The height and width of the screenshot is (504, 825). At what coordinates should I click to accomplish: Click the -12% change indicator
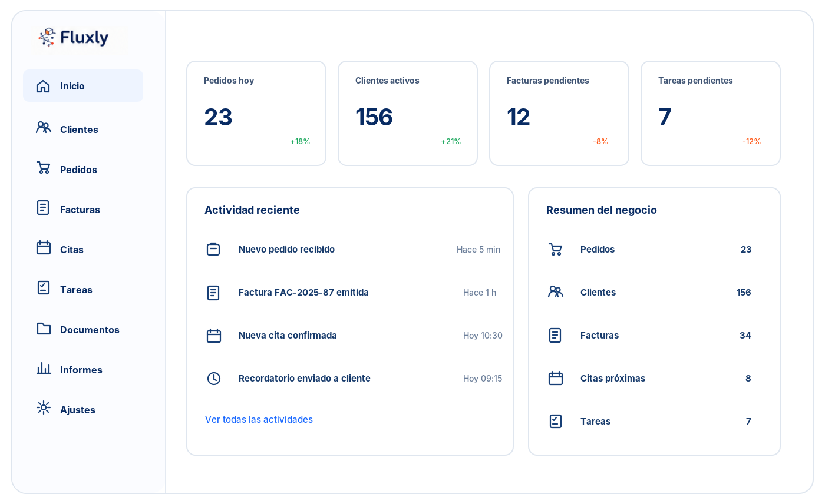point(751,141)
